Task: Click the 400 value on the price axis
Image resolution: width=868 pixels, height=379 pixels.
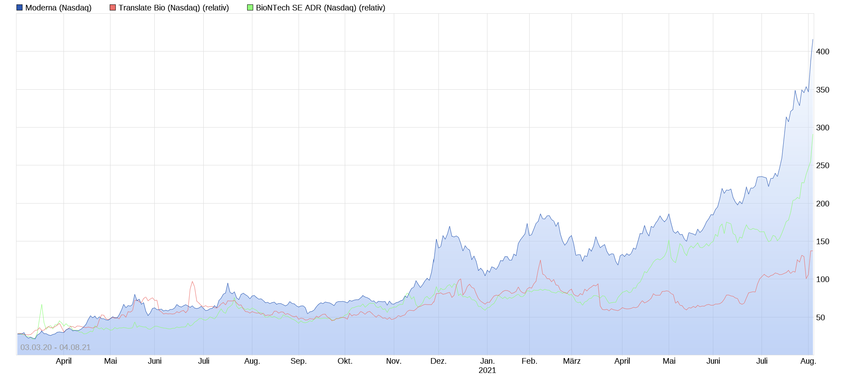Action: [x=823, y=51]
